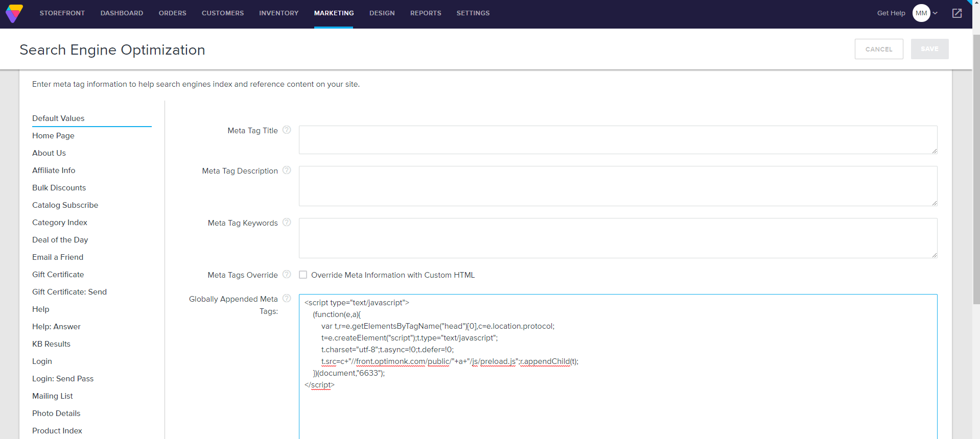
Task: Open the Marketing menu
Action: 334,13
